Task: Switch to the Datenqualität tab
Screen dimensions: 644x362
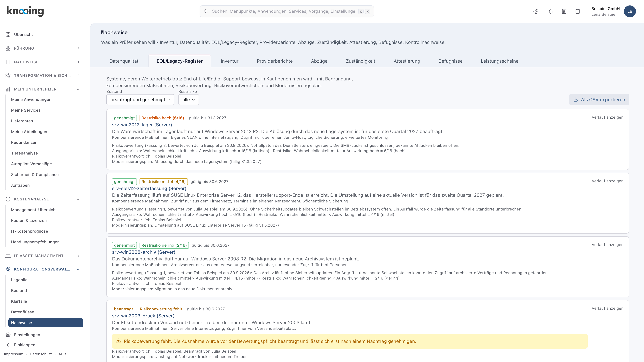Action: [124, 61]
